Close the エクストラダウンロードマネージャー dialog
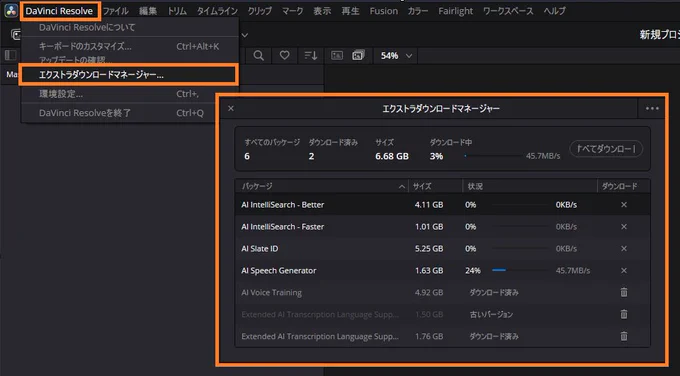This screenshot has width=680, height=376. coord(231,108)
